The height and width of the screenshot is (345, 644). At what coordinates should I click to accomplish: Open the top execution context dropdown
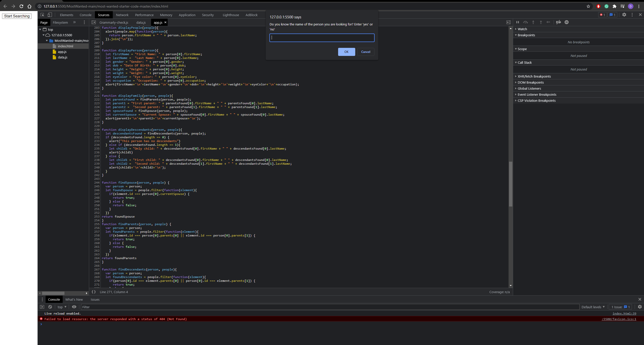(61, 307)
